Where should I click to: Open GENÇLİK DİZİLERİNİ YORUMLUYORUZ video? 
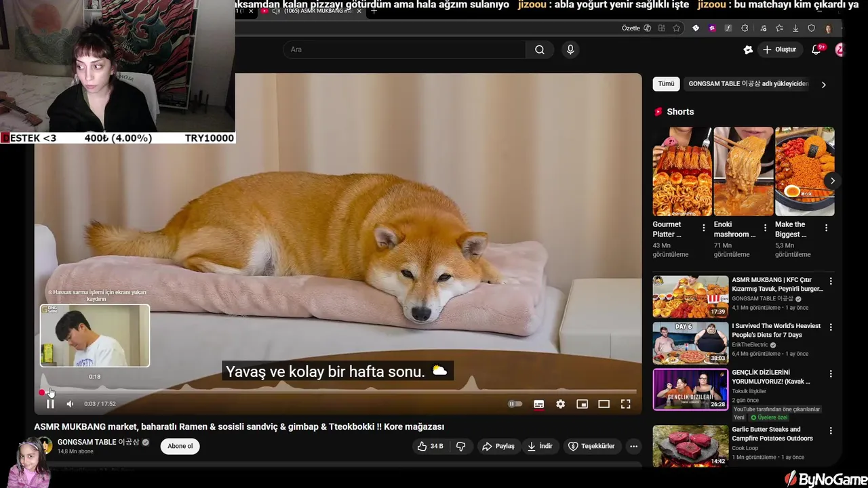771,377
